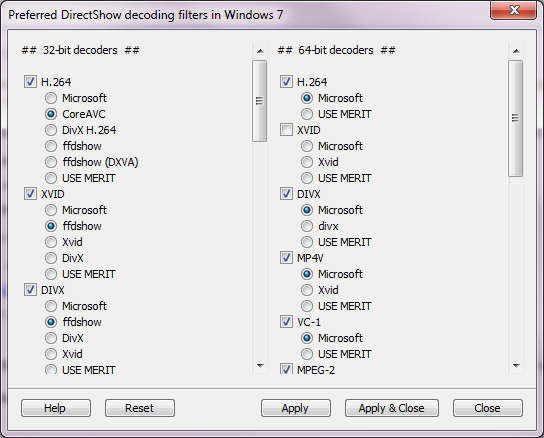This screenshot has height=438, width=544.
Task: Toggle the VC-1 checkbox
Action: click(x=286, y=322)
